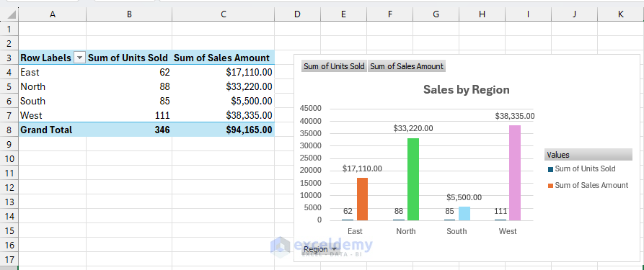Viewport: 644px width, 270px height.
Task: Open the Region field button dropdown in chart
Action: (320, 249)
